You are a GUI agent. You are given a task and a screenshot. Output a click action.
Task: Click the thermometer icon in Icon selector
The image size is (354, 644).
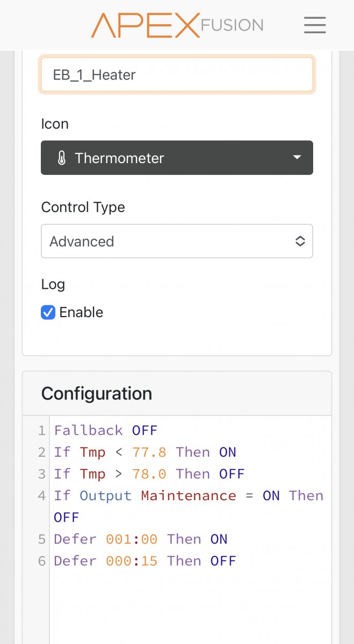tap(61, 158)
